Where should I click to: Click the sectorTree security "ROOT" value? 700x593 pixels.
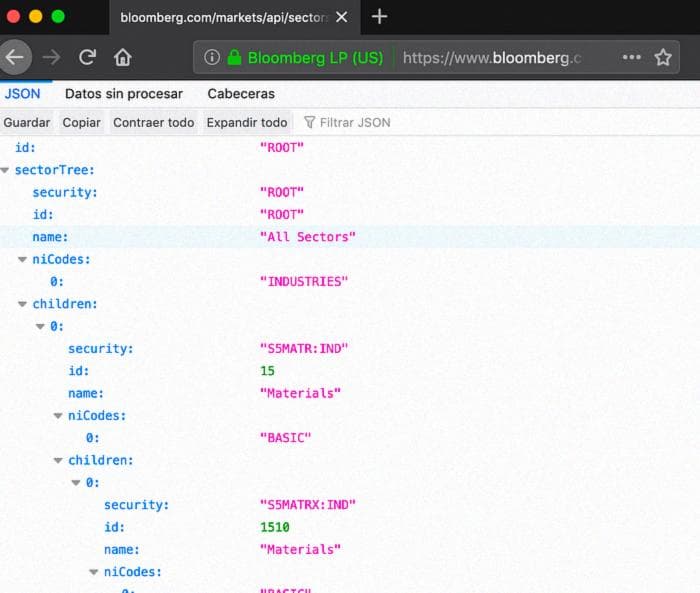282,192
